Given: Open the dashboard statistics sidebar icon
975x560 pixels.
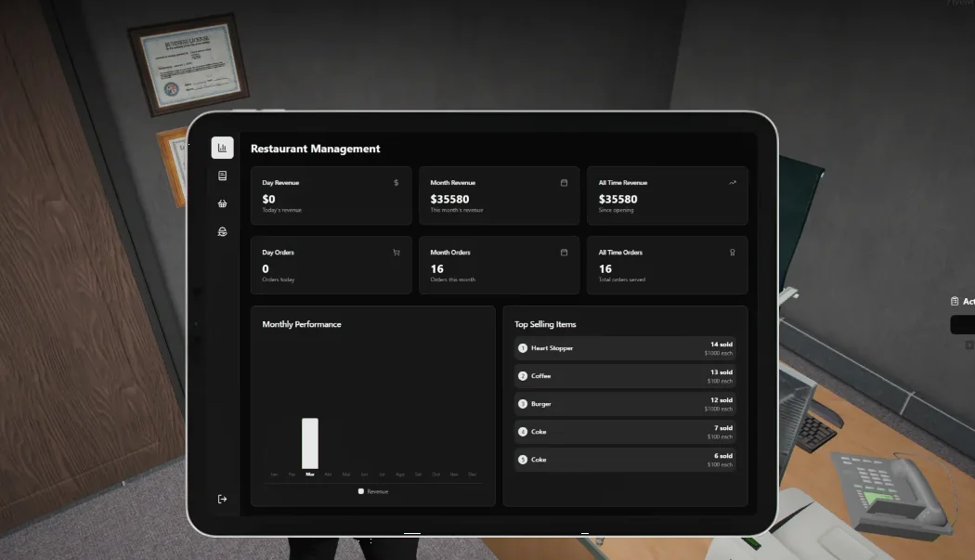Looking at the screenshot, I should pyautogui.click(x=222, y=148).
